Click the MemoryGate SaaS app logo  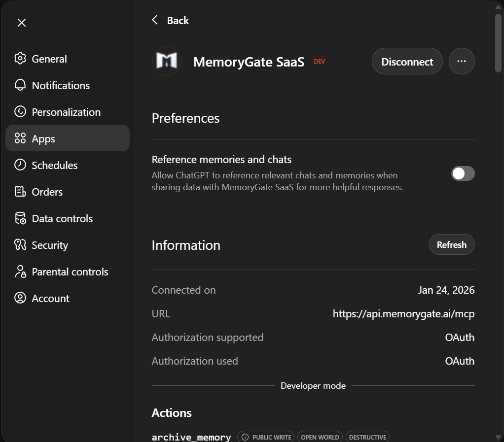[166, 61]
